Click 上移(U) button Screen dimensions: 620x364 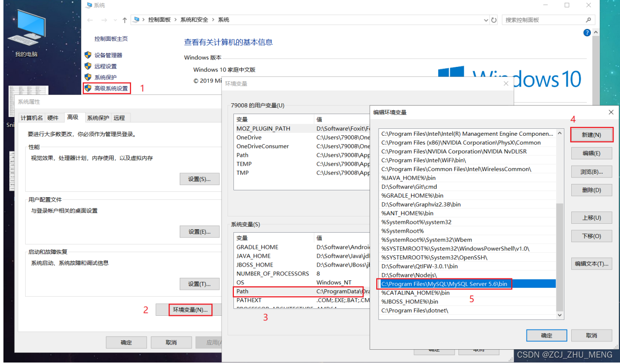coord(591,217)
